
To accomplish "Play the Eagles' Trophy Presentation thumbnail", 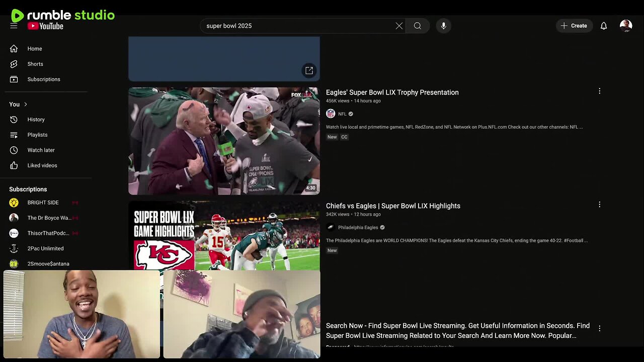I will (x=224, y=141).
